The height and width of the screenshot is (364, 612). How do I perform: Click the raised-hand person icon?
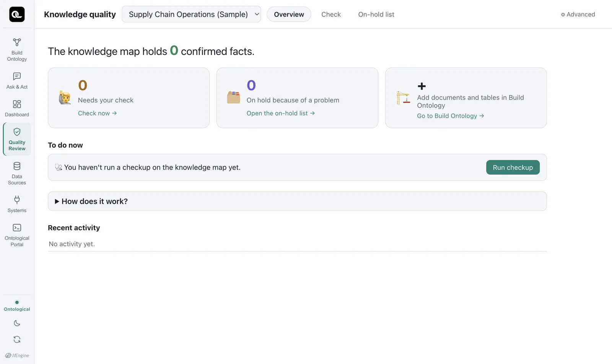(x=65, y=97)
